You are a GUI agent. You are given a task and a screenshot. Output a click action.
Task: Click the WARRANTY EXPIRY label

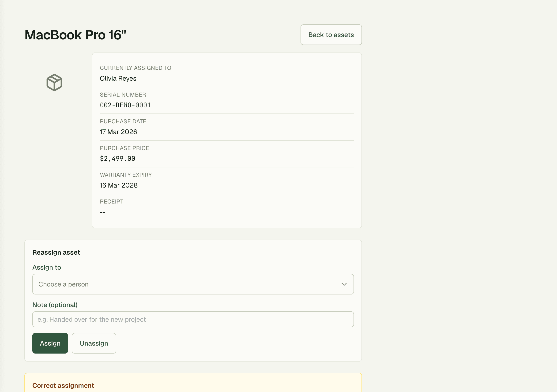(x=126, y=175)
